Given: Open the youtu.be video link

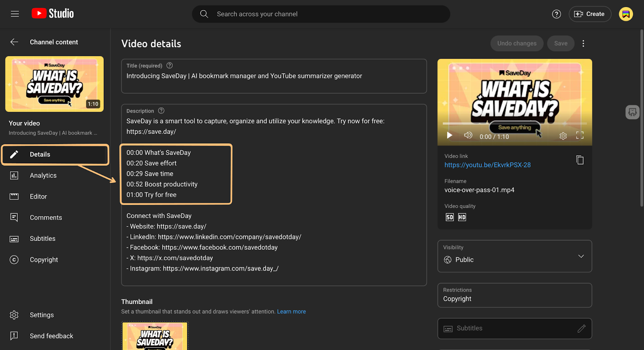Looking at the screenshot, I should coord(487,165).
